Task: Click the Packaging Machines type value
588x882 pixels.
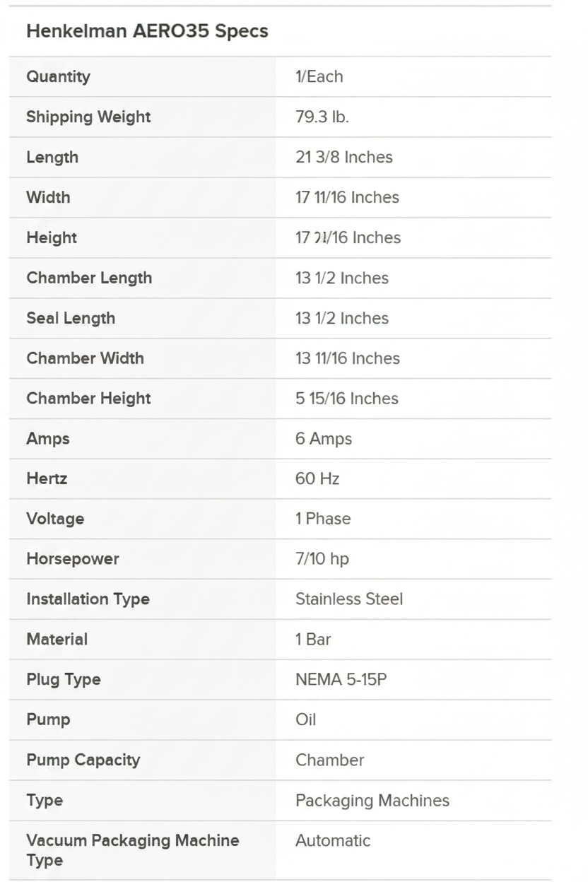Action: pyautogui.click(x=372, y=801)
